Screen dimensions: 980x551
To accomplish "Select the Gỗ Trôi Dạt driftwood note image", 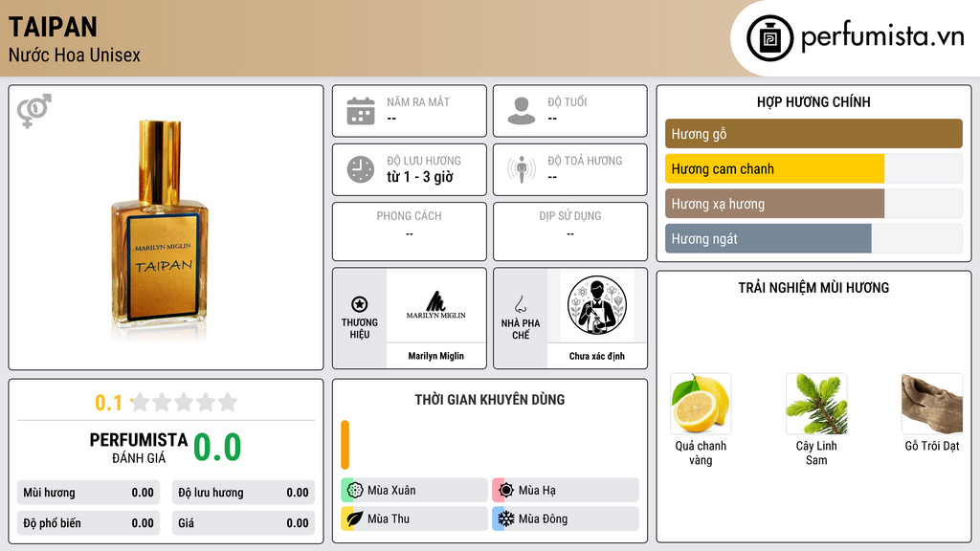I will coord(932,404).
